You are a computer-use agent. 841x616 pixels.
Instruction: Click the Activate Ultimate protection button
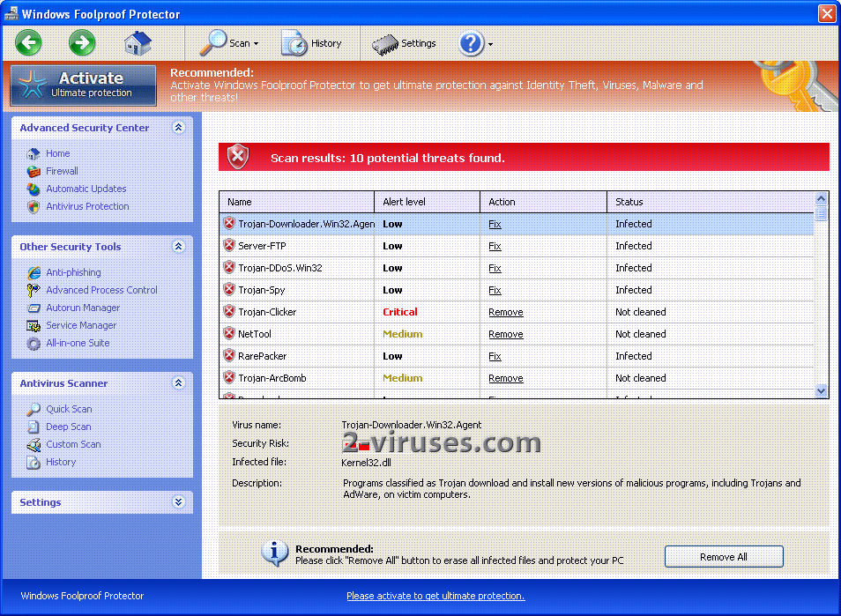click(83, 85)
